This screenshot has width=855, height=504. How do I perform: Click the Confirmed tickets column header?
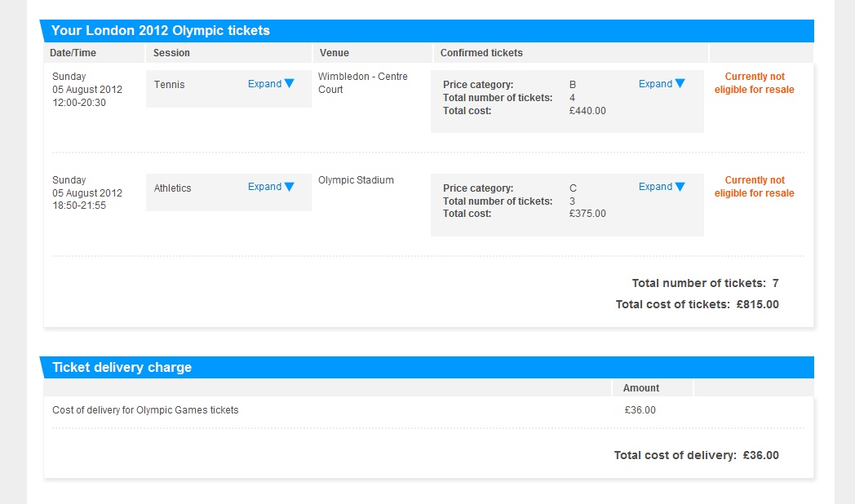pos(481,53)
